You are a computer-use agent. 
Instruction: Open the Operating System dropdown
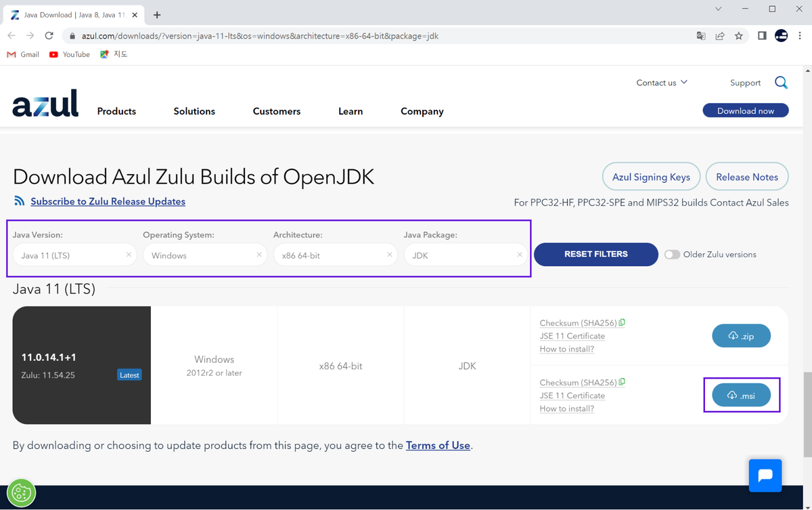point(205,255)
